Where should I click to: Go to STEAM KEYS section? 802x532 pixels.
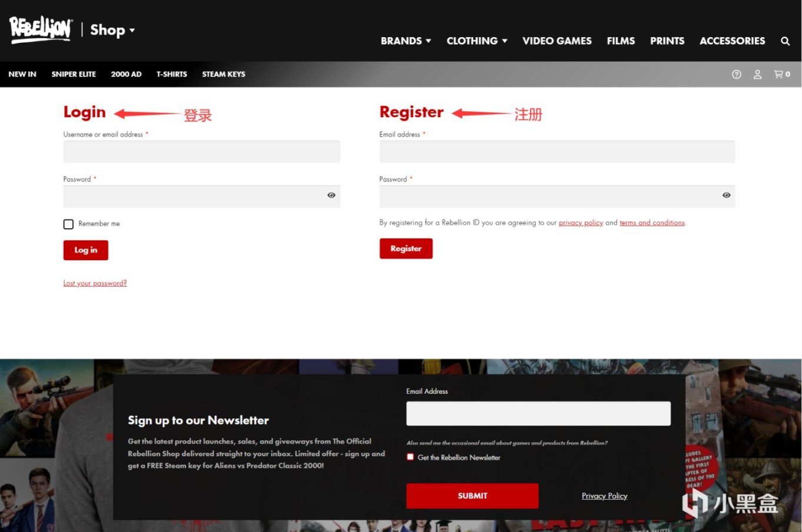point(224,74)
